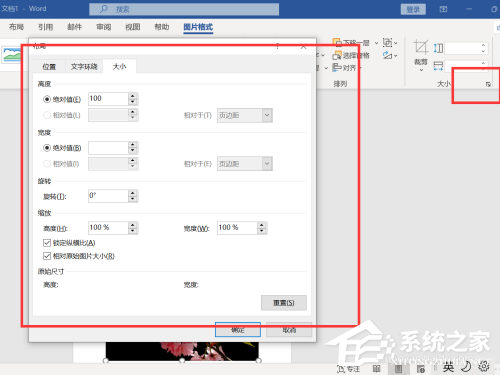500x375 pixels.
Task: Open the Help (帮助) ribbon tab
Action: tap(162, 27)
